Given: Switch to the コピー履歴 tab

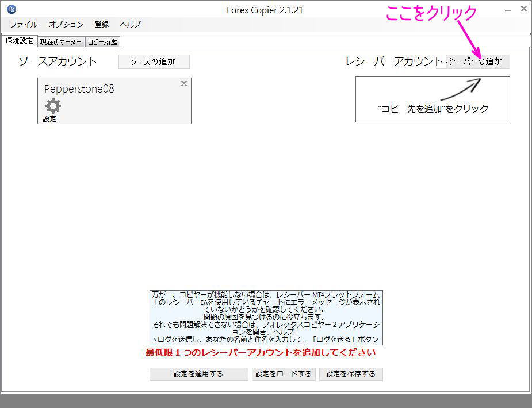Looking at the screenshot, I should point(102,41).
